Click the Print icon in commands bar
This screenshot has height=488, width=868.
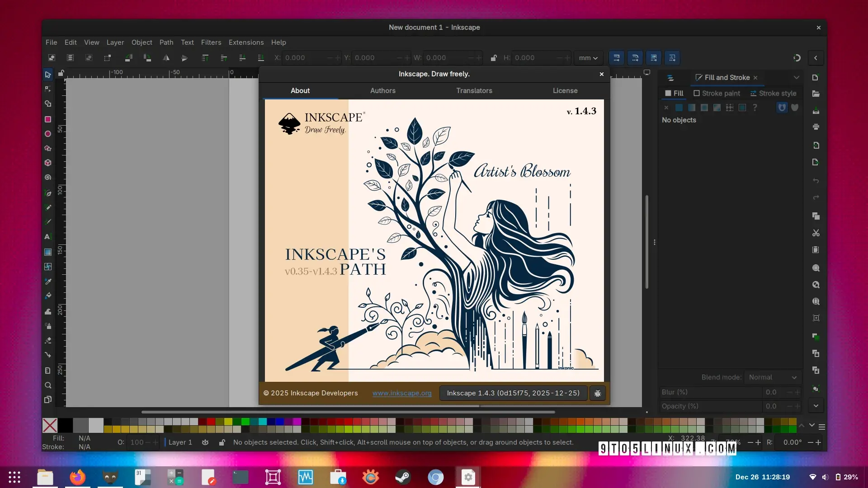(816, 127)
